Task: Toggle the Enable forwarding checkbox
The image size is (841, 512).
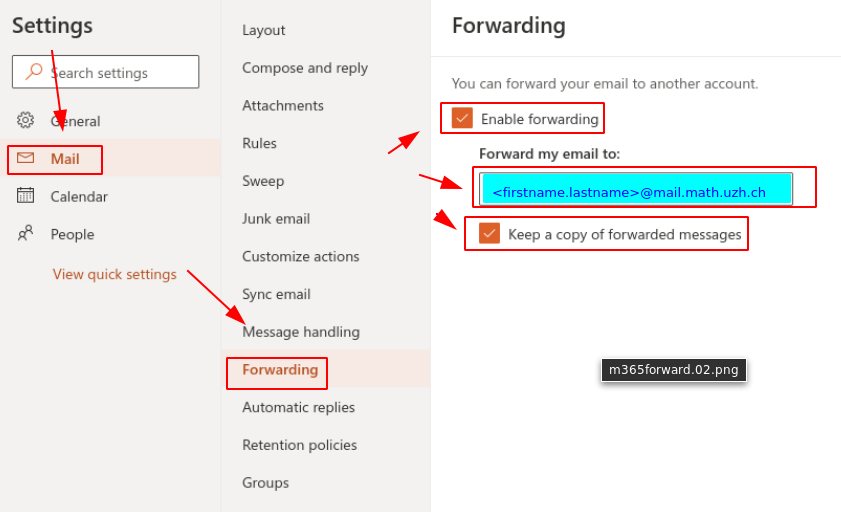Action: pyautogui.click(x=462, y=119)
